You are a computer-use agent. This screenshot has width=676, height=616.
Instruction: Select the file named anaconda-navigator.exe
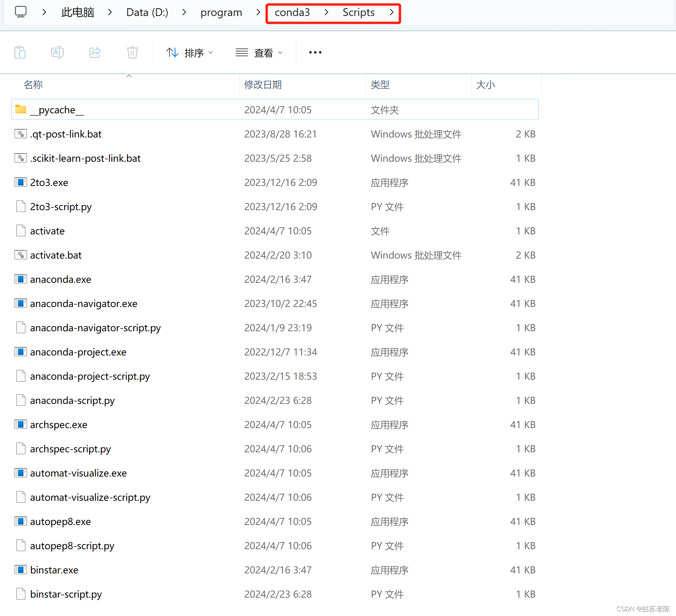pos(84,304)
